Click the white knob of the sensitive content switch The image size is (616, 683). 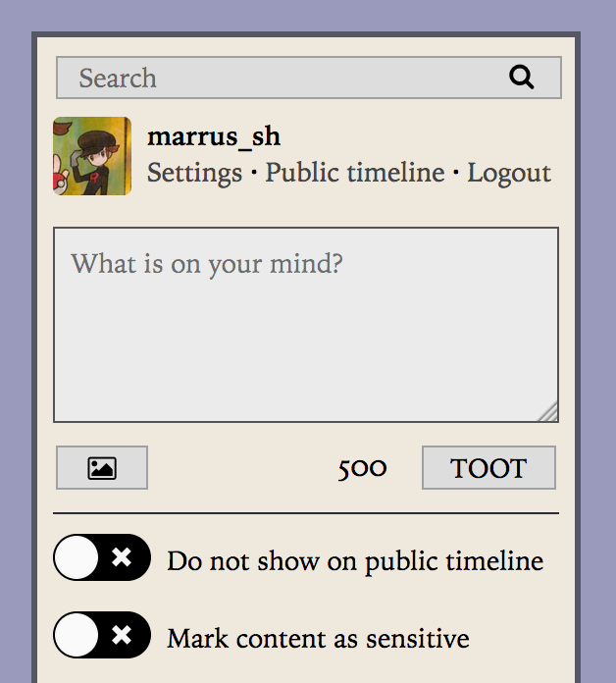[77, 635]
